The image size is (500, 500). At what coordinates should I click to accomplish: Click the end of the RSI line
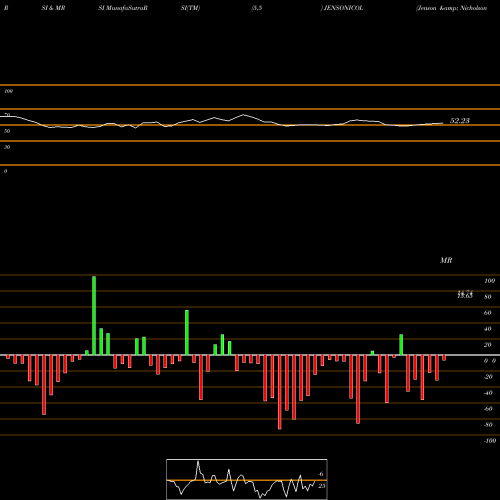tap(443, 123)
